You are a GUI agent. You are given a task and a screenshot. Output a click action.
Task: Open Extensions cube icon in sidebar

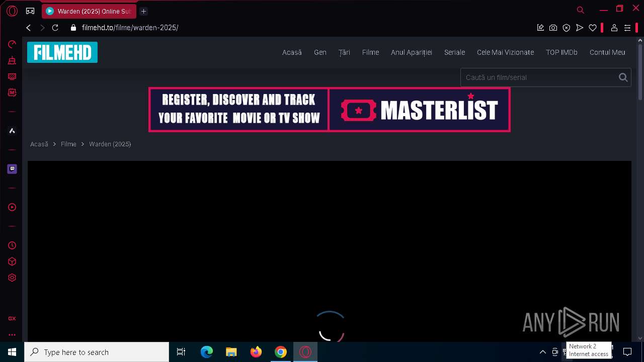[12, 261]
